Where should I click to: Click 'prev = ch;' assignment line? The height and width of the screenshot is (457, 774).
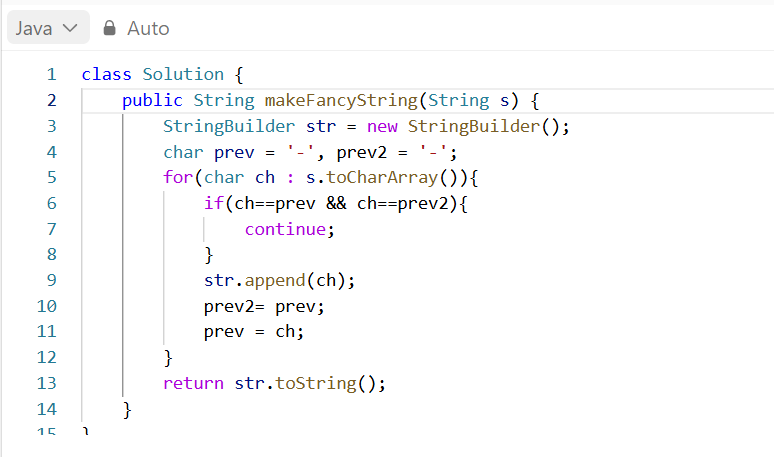[254, 332]
